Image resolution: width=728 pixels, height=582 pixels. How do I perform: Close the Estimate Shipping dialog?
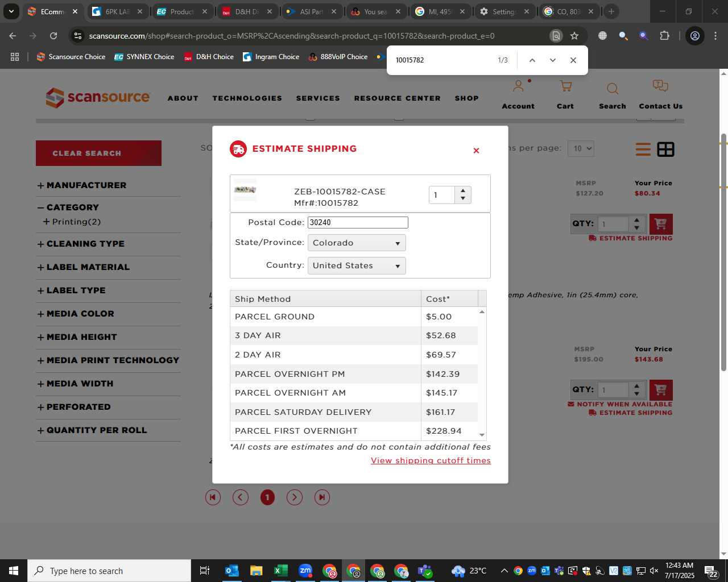476,151
